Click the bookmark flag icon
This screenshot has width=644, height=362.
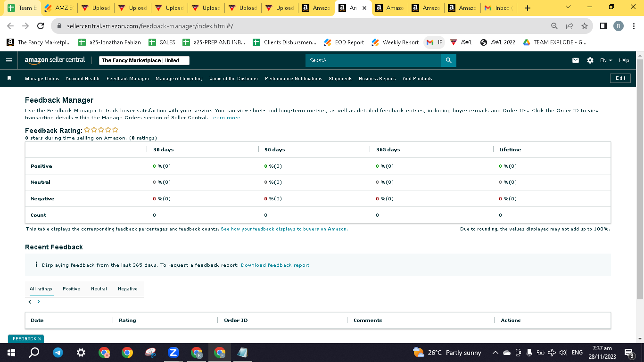pyautogui.click(x=9, y=78)
